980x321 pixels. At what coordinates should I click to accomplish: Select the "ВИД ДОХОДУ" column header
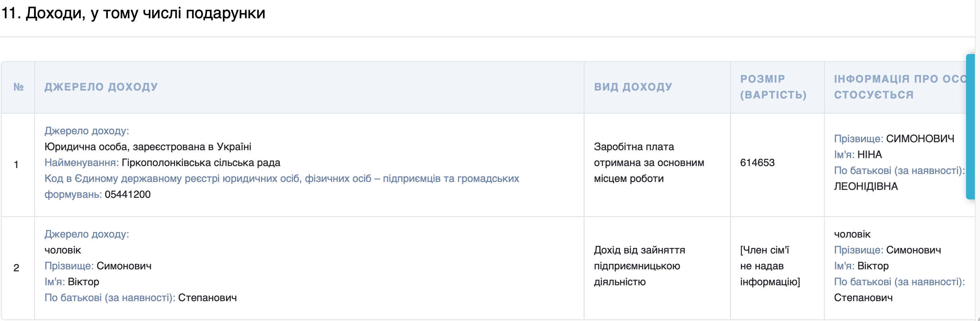tap(633, 87)
